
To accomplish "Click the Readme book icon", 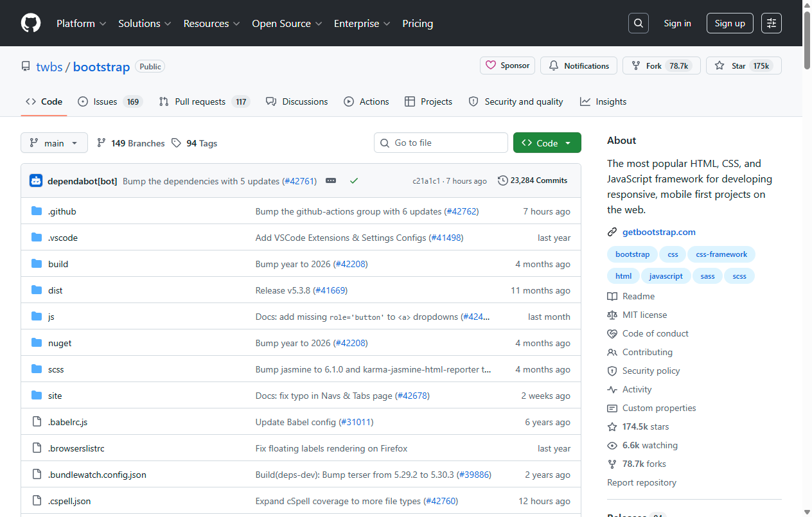I will pyautogui.click(x=612, y=296).
